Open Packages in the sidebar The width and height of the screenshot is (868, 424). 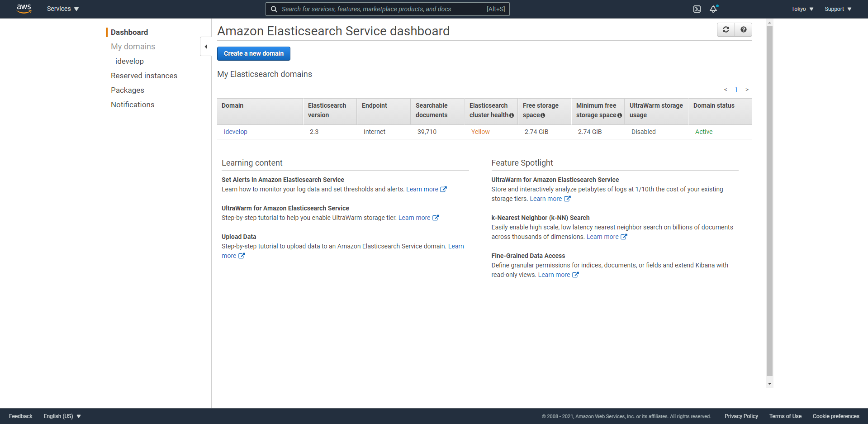[x=128, y=90]
